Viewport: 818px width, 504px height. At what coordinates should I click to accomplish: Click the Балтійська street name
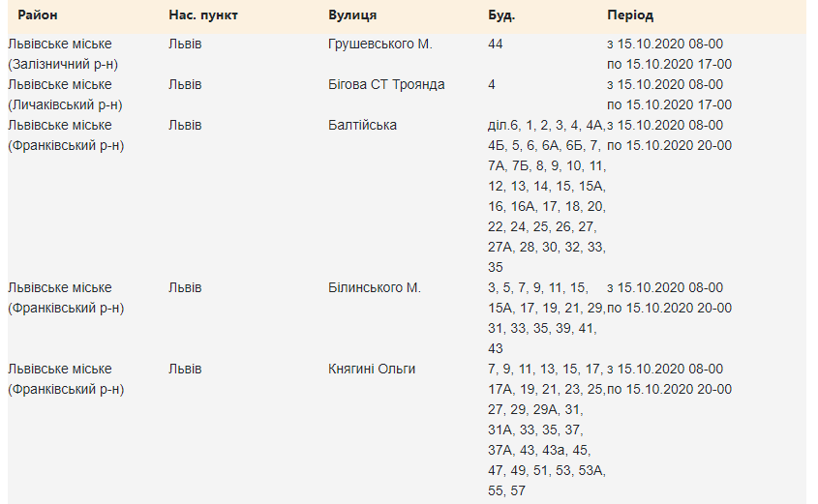(x=362, y=125)
